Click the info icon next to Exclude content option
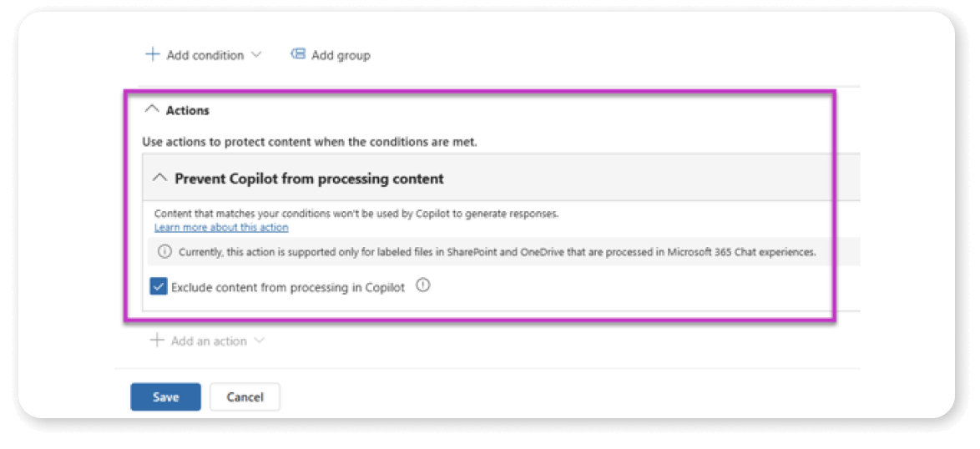Viewport: 980px width, 449px height. [423, 286]
